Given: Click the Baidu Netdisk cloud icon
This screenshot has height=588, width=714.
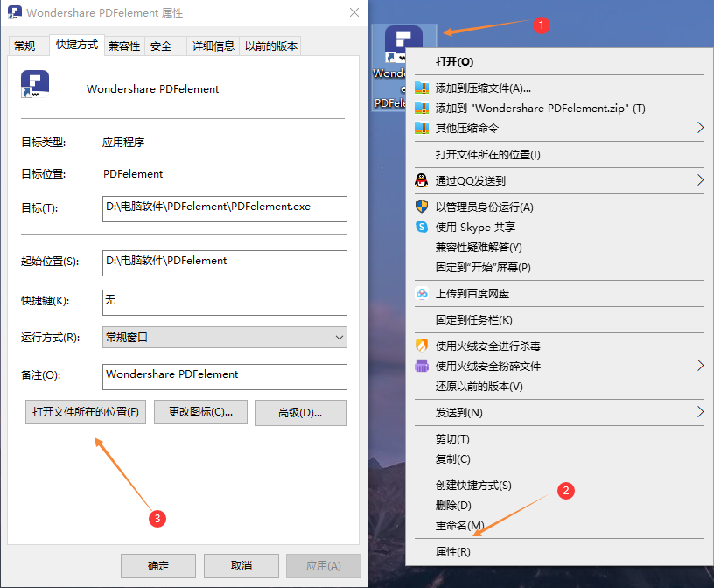Looking at the screenshot, I should coord(422,293).
